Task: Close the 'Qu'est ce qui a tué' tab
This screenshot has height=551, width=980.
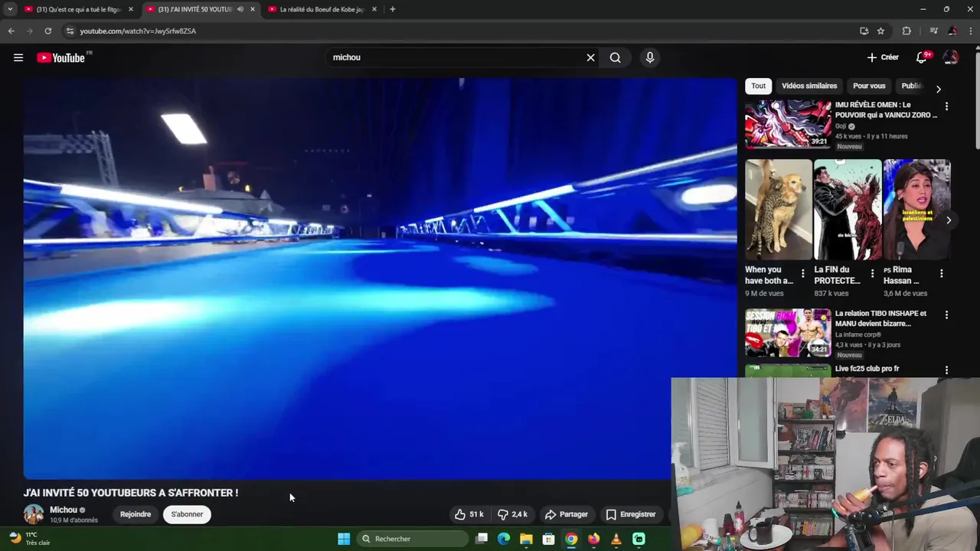Action: 131,9
